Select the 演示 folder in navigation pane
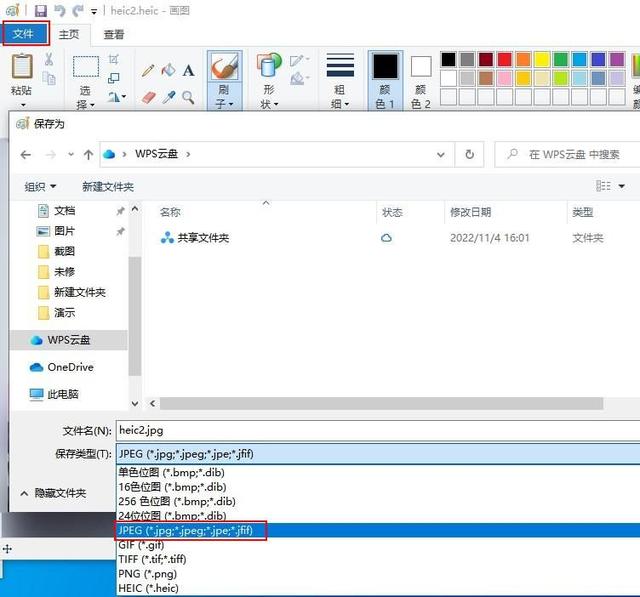 click(64, 313)
